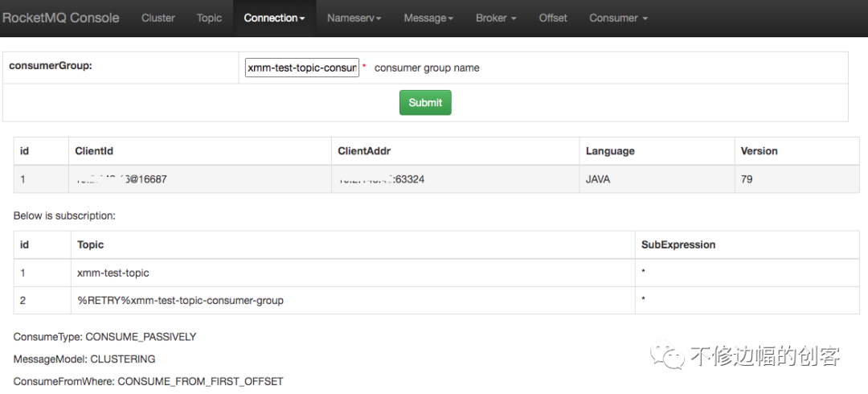Image resolution: width=868 pixels, height=394 pixels.
Task: Click the 'Below is subscription:' text
Action: point(64,215)
